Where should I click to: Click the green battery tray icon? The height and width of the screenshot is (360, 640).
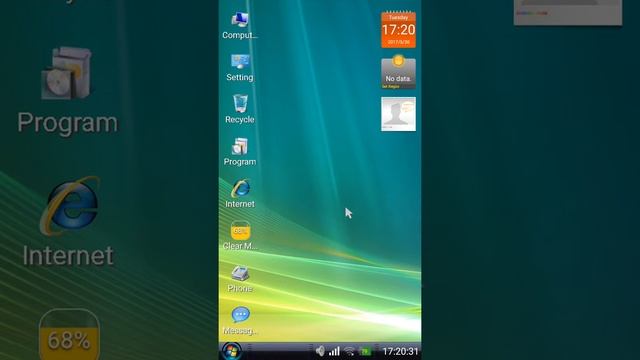point(365,351)
